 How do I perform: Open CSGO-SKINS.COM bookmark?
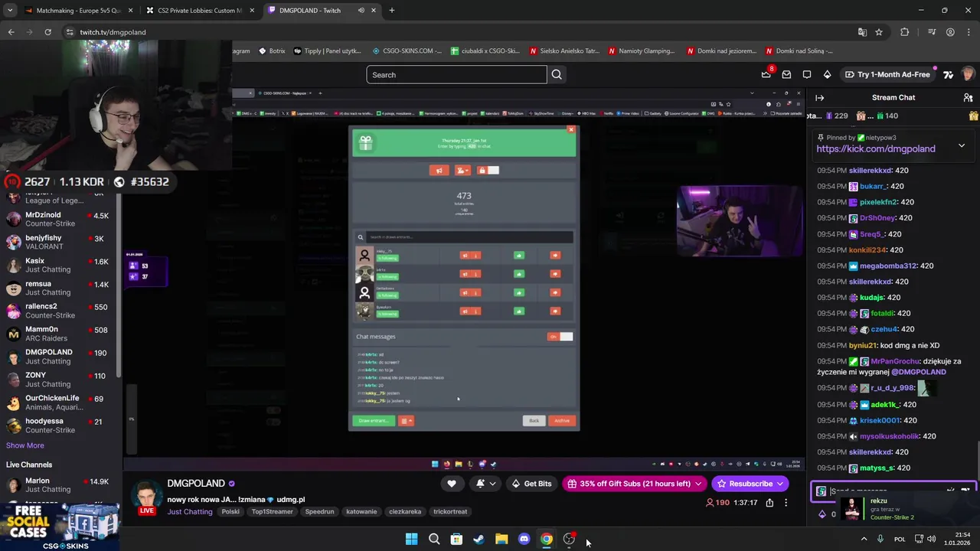[x=407, y=51]
